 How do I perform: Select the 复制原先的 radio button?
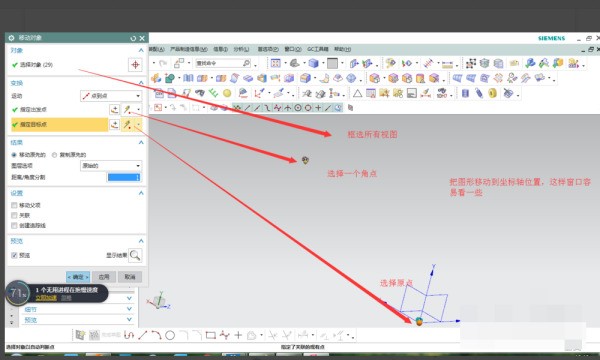coord(54,155)
